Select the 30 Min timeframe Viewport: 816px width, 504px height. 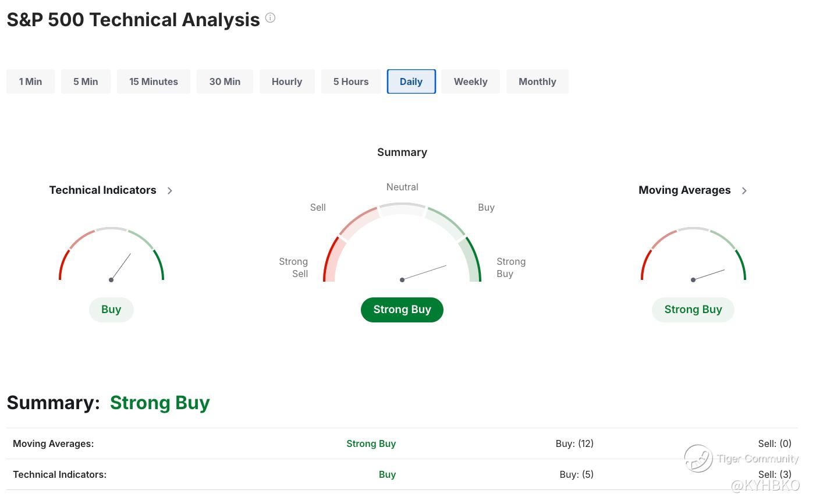click(225, 81)
